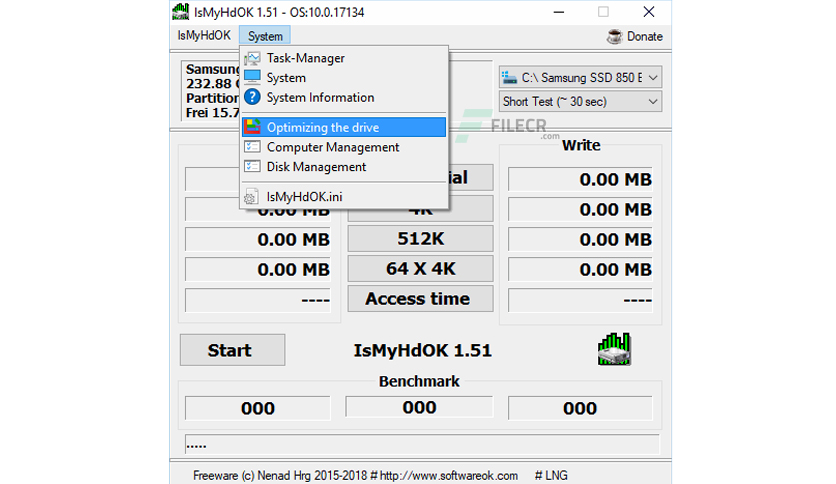The height and width of the screenshot is (484, 836).
Task: Click the 512K test button
Action: [x=420, y=239]
